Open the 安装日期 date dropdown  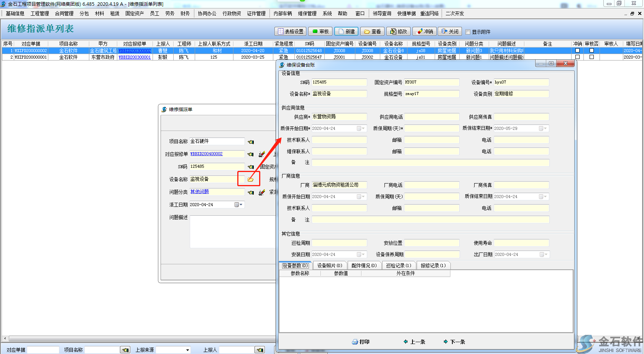pos(361,254)
